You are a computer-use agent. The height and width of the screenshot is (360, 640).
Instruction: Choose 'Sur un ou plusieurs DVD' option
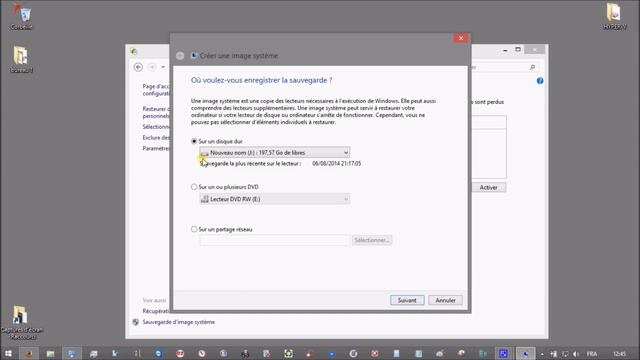(194, 187)
